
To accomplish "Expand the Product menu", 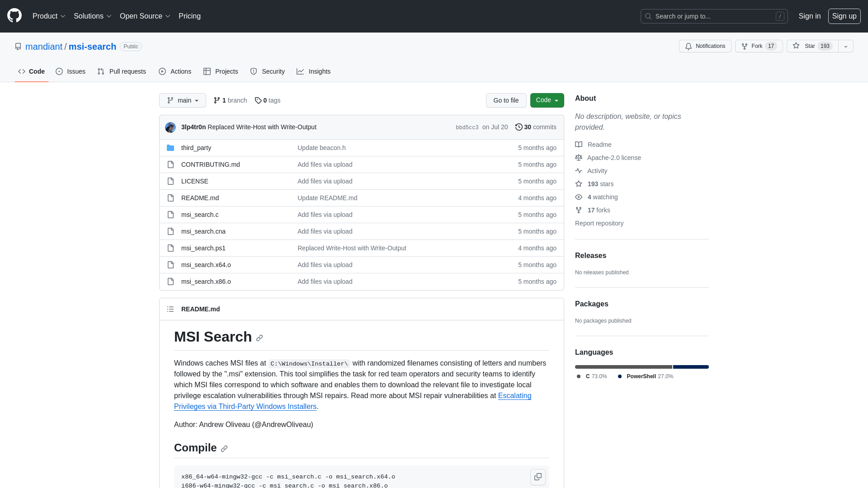I will coord(49,16).
